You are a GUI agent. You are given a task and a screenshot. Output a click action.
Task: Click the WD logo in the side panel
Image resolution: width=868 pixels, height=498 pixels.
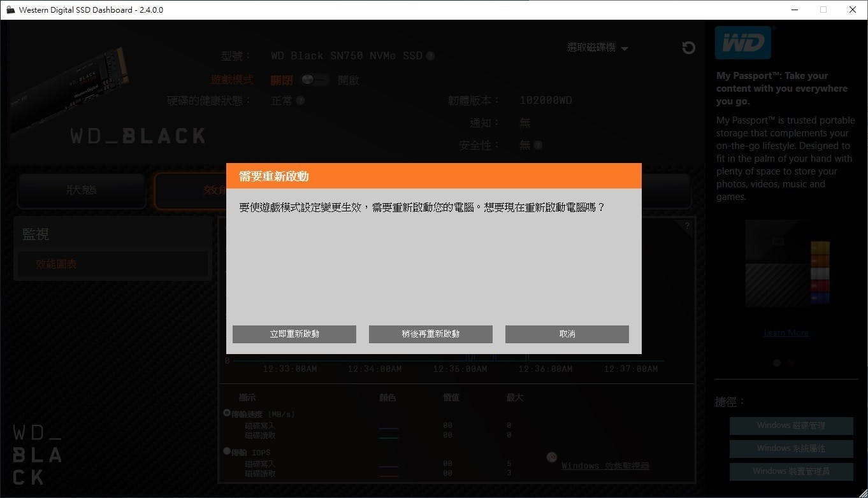(743, 43)
